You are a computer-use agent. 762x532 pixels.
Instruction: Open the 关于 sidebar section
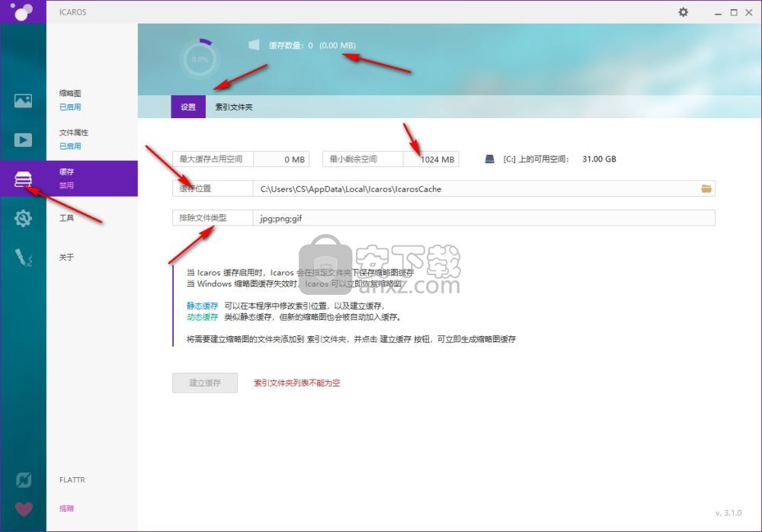click(66, 258)
